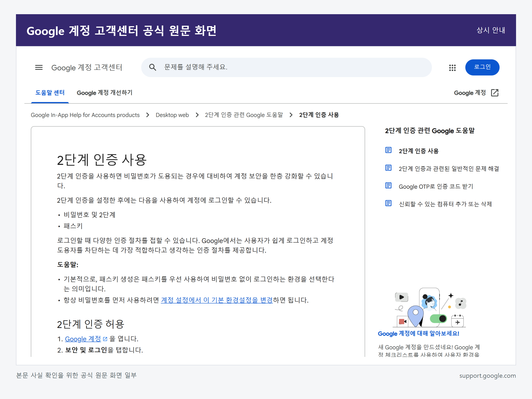Go to Google In-App Help for Accounts products
The height and width of the screenshot is (399, 532).
click(x=85, y=115)
